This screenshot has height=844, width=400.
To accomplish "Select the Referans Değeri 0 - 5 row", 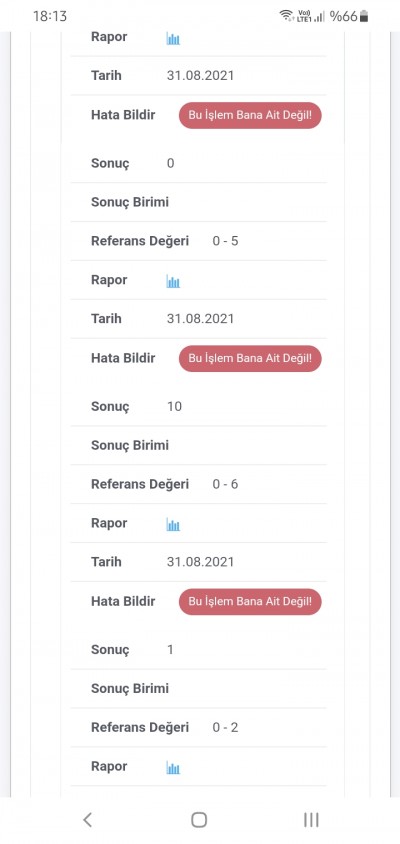I will pos(199,241).
